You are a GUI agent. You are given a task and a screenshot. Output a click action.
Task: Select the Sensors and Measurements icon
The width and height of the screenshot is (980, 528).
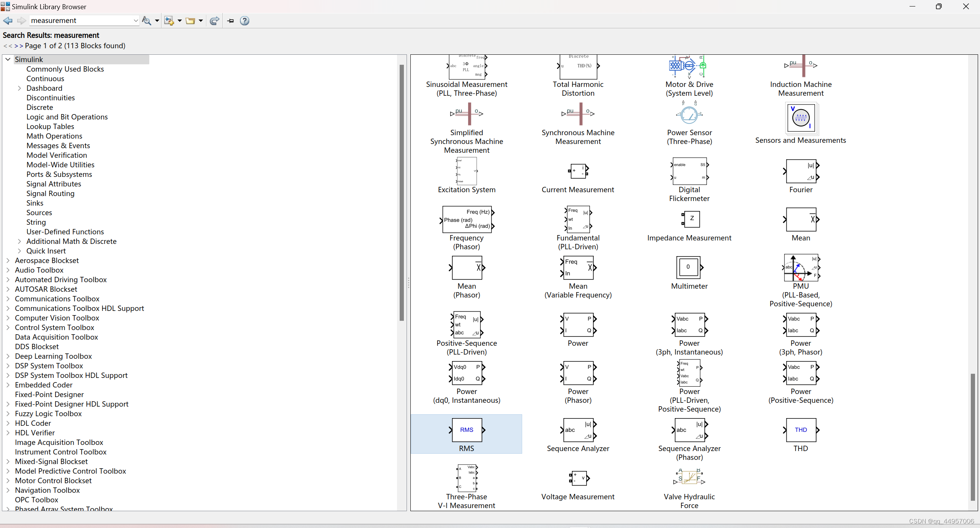[x=801, y=118]
